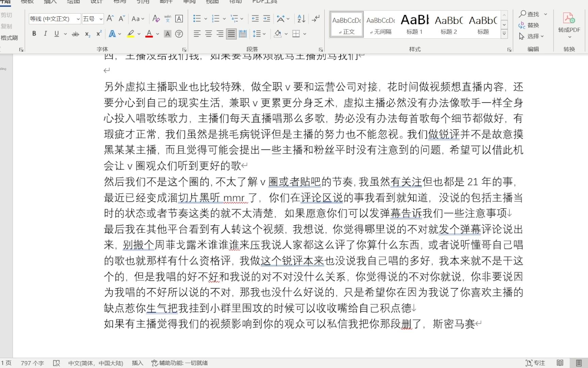The image size is (588, 368).
Task: Open the 视图 ribbon tab
Action: (212, 2)
